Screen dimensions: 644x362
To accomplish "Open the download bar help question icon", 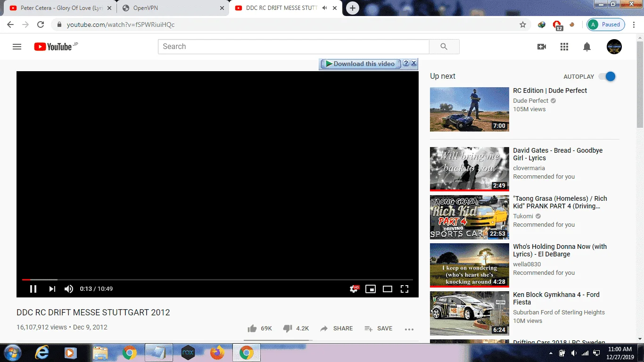I will point(406,63).
